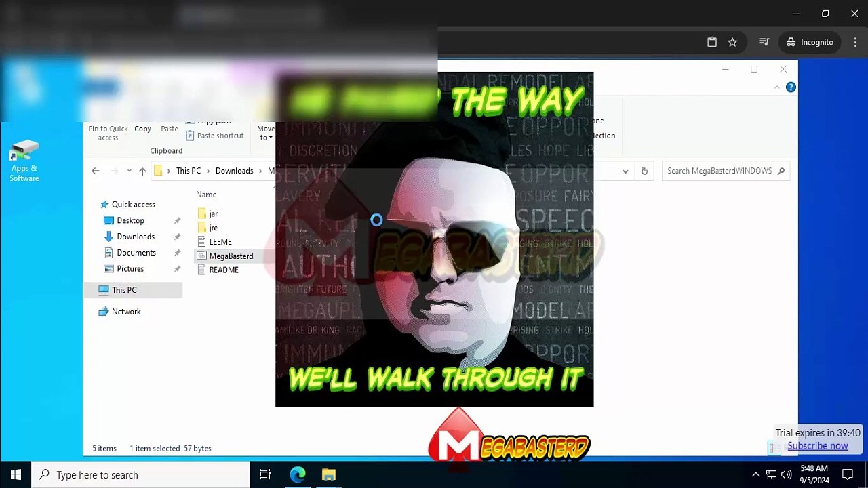Screen dimensions: 868x488
Task: Open Task View from taskbar
Action: (265, 475)
